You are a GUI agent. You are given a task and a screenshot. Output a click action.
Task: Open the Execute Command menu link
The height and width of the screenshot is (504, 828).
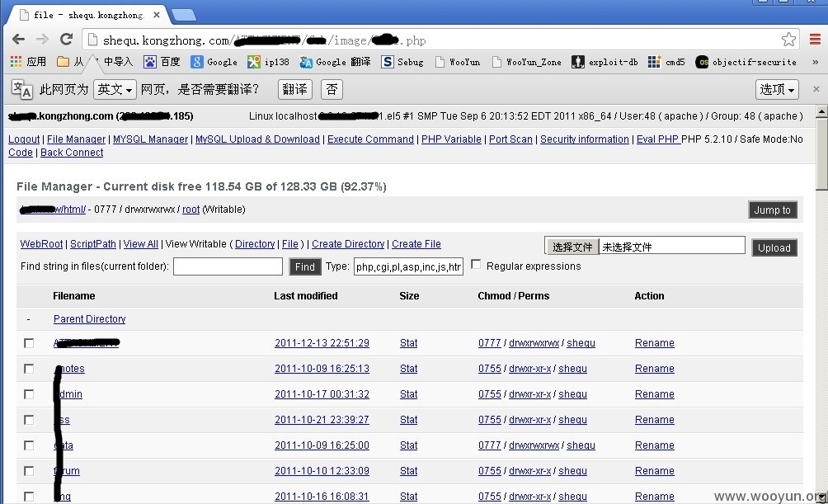[x=370, y=139]
